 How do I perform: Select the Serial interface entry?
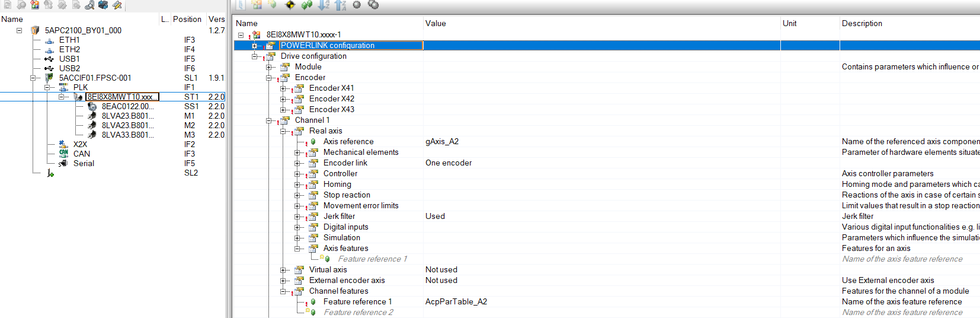(84, 163)
